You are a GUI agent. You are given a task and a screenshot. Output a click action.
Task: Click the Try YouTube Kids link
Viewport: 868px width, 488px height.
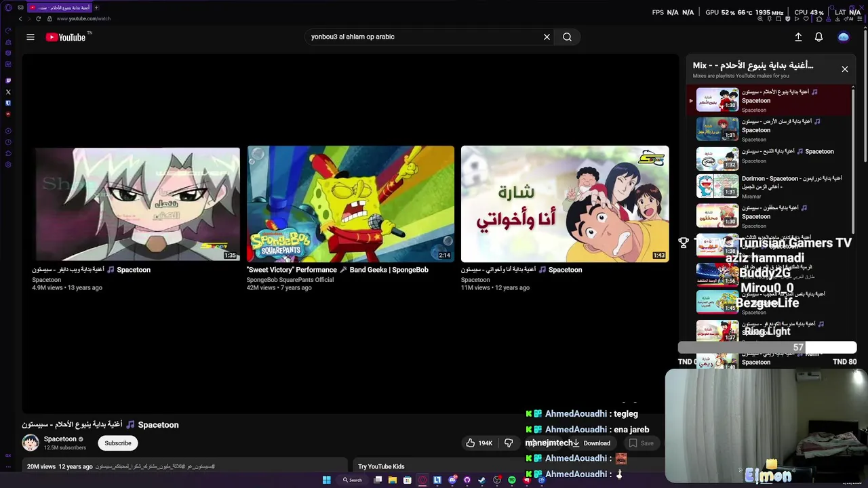(x=381, y=466)
